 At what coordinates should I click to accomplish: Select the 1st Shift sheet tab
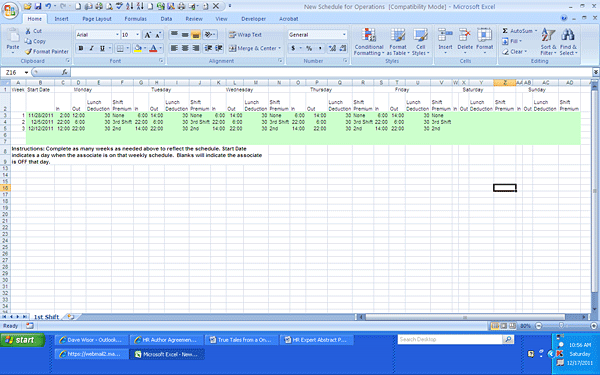[46, 317]
